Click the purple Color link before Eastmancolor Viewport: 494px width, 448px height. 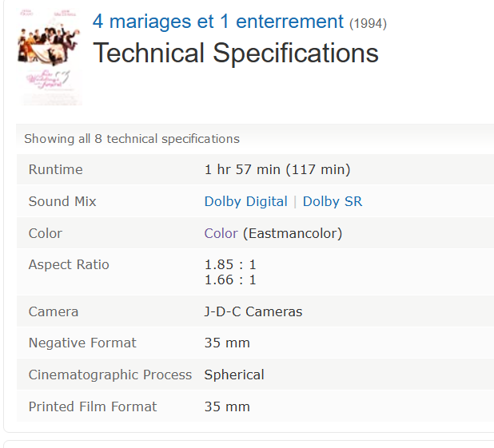click(221, 233)
